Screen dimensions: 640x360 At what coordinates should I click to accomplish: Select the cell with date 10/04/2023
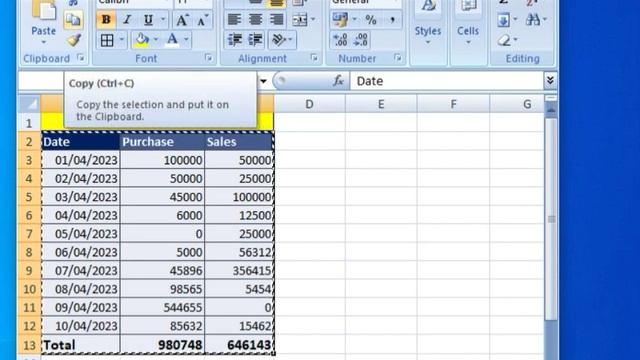81,326
